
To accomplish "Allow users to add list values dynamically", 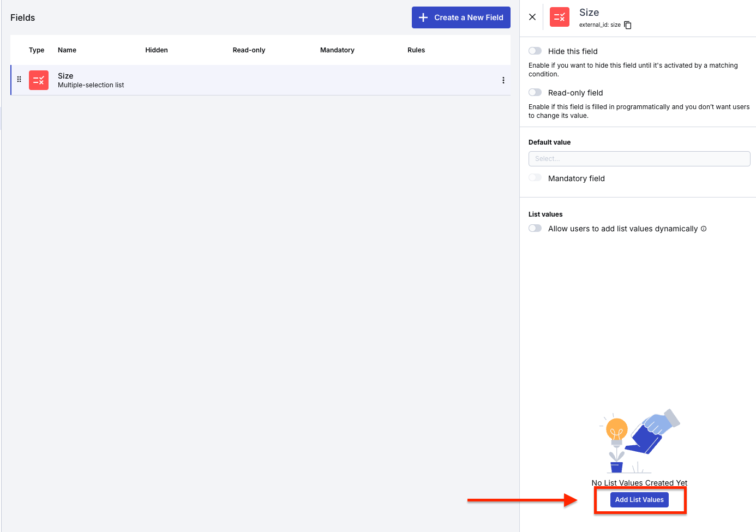I will 535,228.
